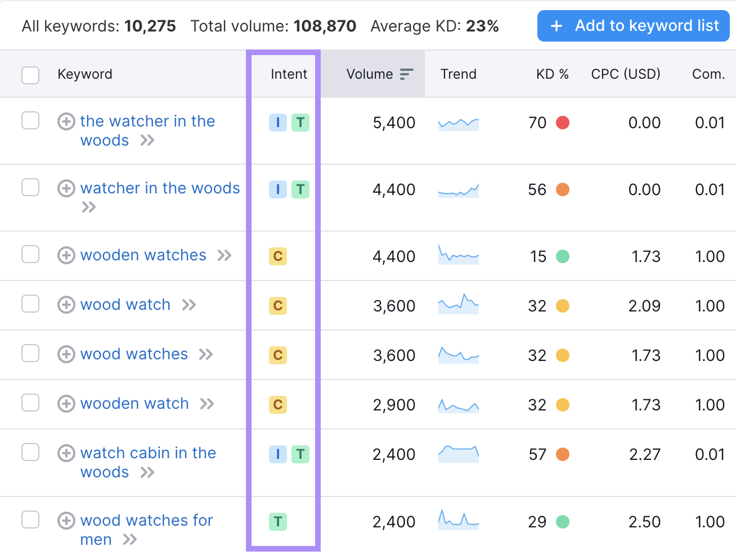736x560 pixels.
Task: Select the Transactional badge for 'wood watches for men'
Action: tap(277, 522)
